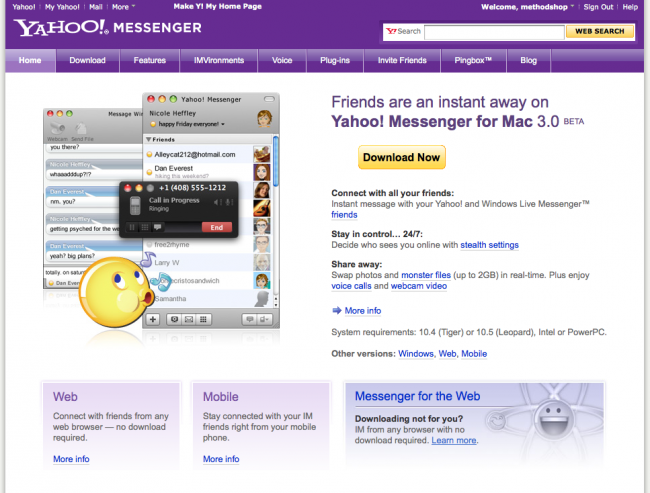
Task: Click the Webcam icon in message window
Action: (59, 127)
